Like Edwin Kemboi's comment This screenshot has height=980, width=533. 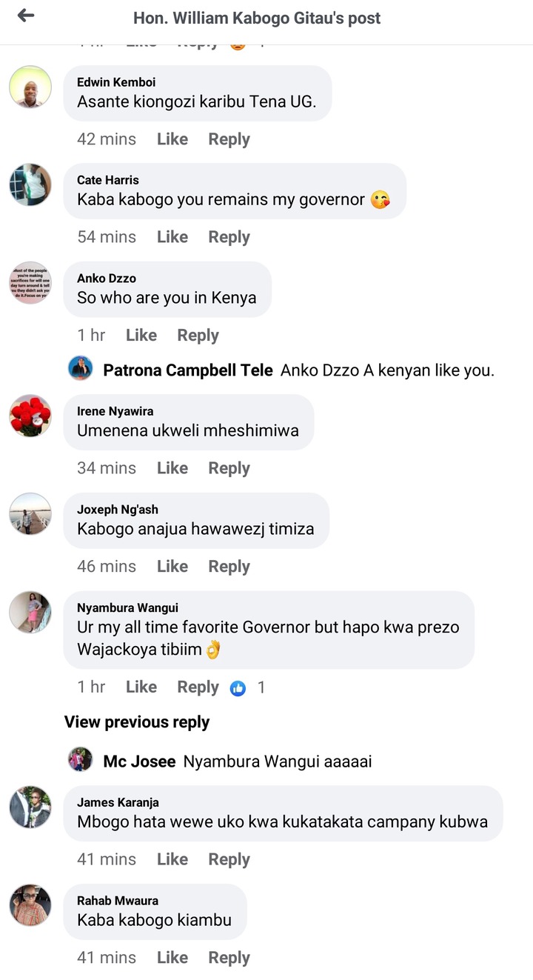pos(172,139)
